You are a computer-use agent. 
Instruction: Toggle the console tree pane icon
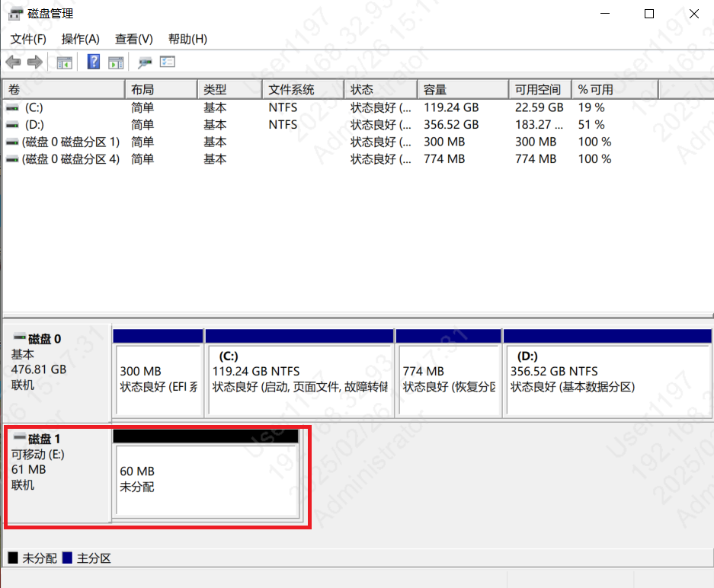click(64, 62)
